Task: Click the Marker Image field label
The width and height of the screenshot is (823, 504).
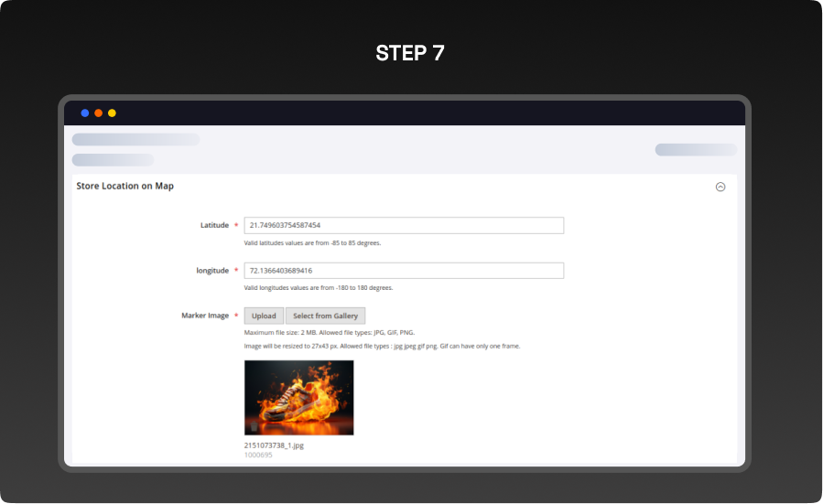Action: pos(205,316)
